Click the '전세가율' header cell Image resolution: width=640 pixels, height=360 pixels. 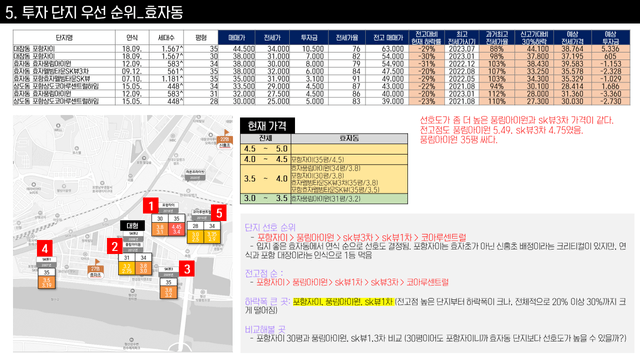point(347,38)
